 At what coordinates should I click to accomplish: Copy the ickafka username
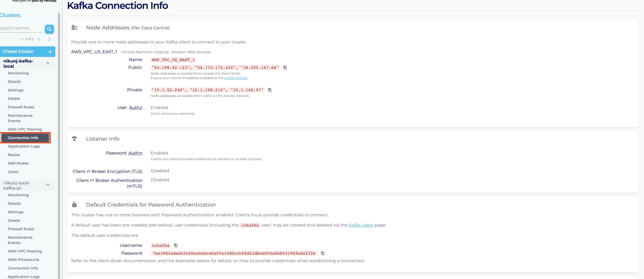click(176, 246)
